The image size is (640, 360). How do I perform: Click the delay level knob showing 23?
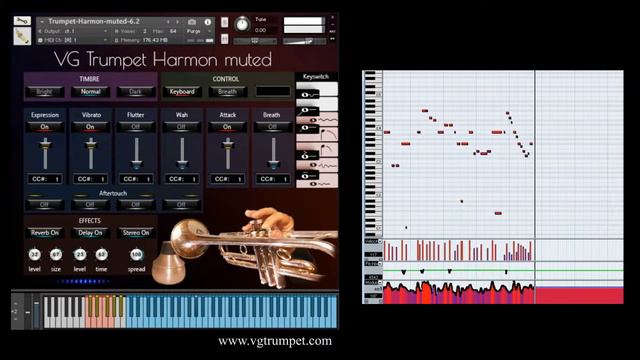[x=80, y=255]
